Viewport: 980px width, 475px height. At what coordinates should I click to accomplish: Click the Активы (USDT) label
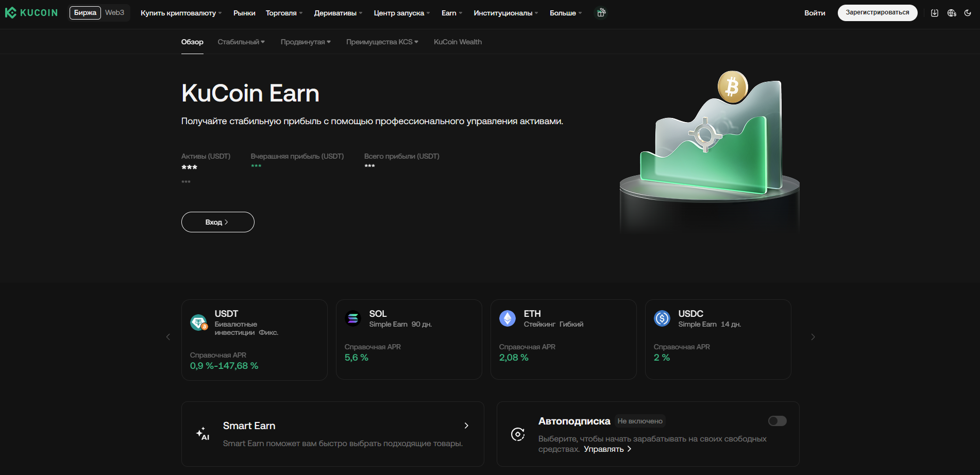click(x=206, y=156)
